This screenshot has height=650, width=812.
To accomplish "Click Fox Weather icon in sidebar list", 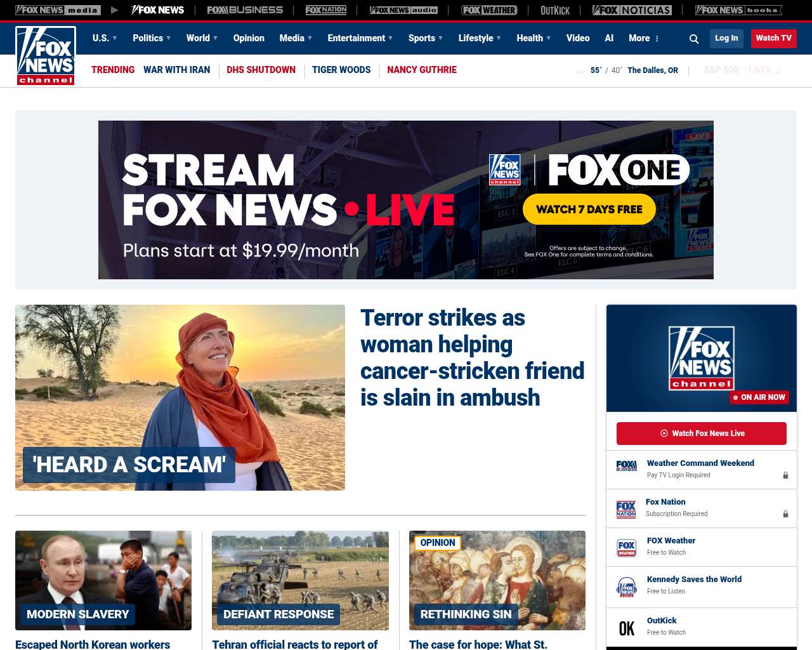I will (x=626, y=548).
